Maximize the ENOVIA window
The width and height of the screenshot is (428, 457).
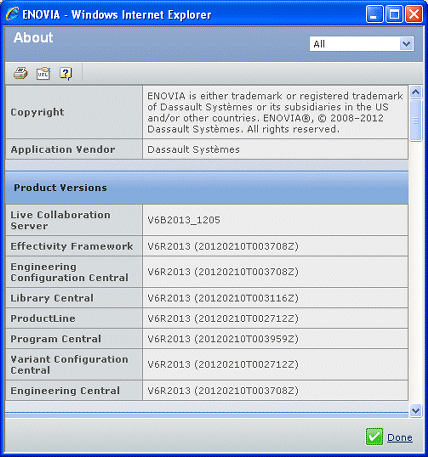[394, 15]
